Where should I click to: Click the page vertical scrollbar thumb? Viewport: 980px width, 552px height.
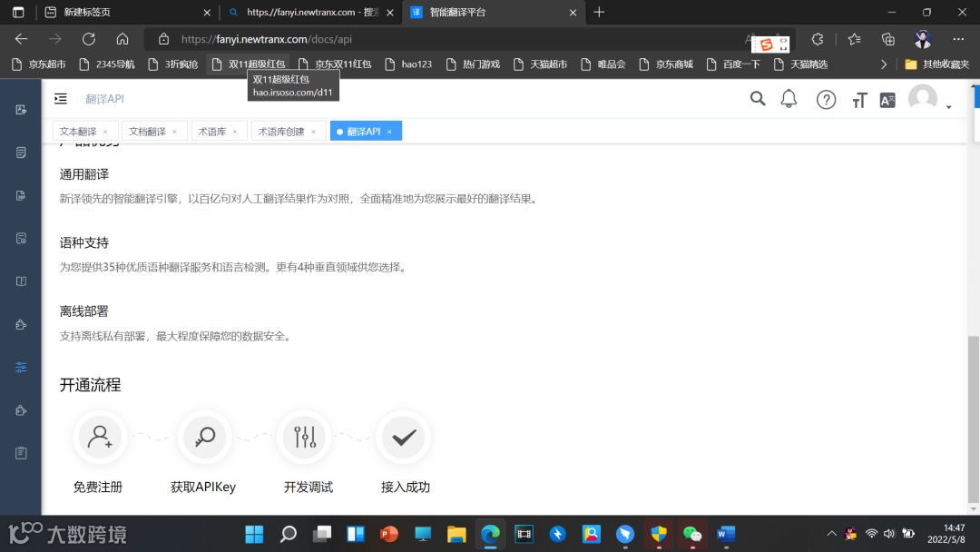point(973,419)
